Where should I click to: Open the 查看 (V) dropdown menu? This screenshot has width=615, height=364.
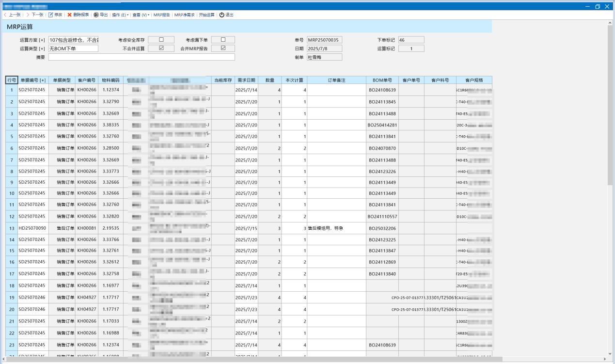pyautogui.click(x=142, y=14)
